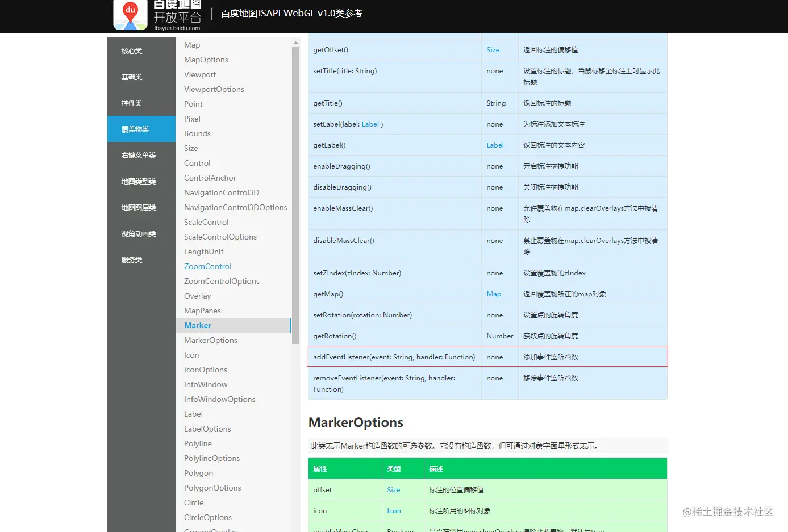Open the 基础类 category tab

pos(141,77)
